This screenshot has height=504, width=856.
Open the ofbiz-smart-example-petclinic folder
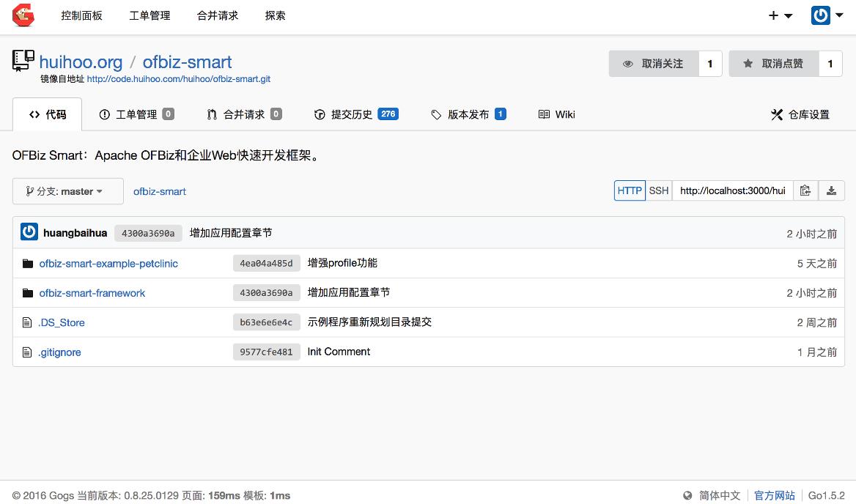[108, 264]
